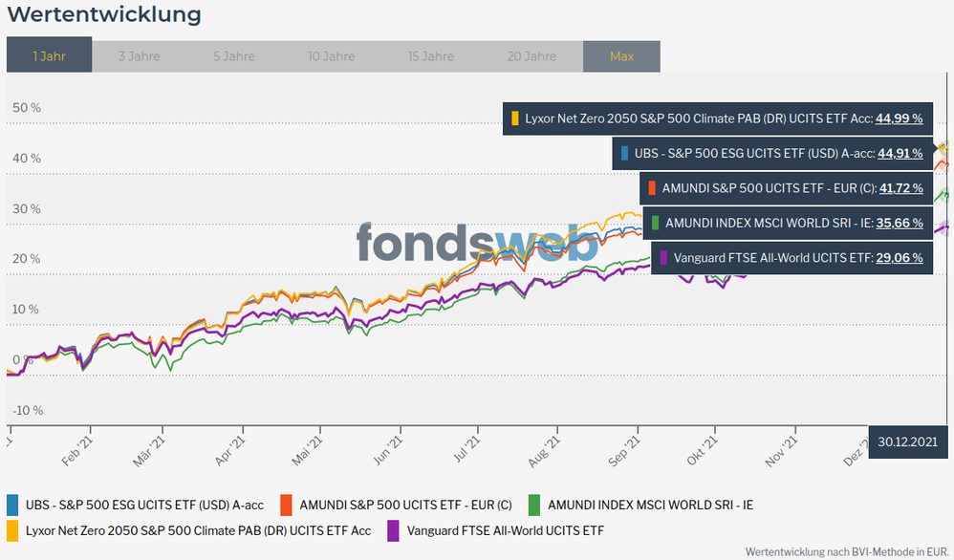Click the AMUNDI MSCI World 35,66 % value
954x560 pixels.
(x=900, y=223)
